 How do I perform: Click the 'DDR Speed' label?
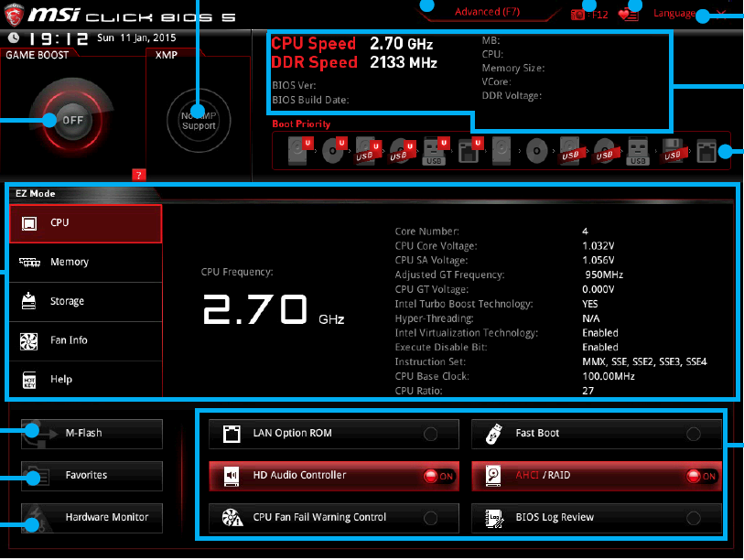[x=314, y=62]
